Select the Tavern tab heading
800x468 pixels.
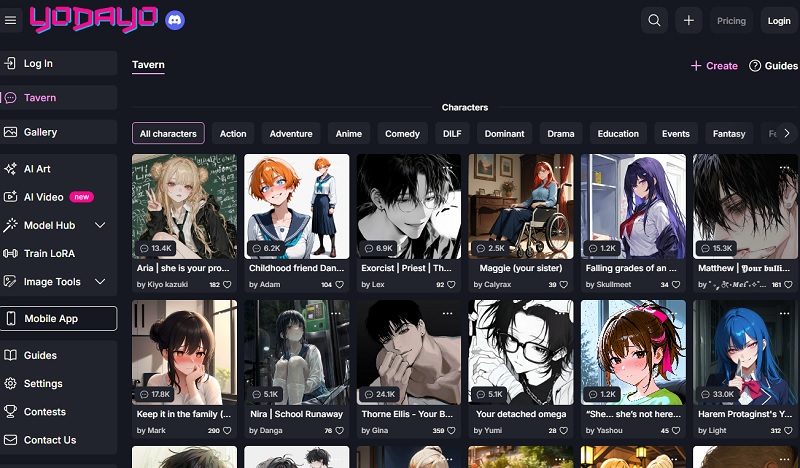tap(148, 65)
